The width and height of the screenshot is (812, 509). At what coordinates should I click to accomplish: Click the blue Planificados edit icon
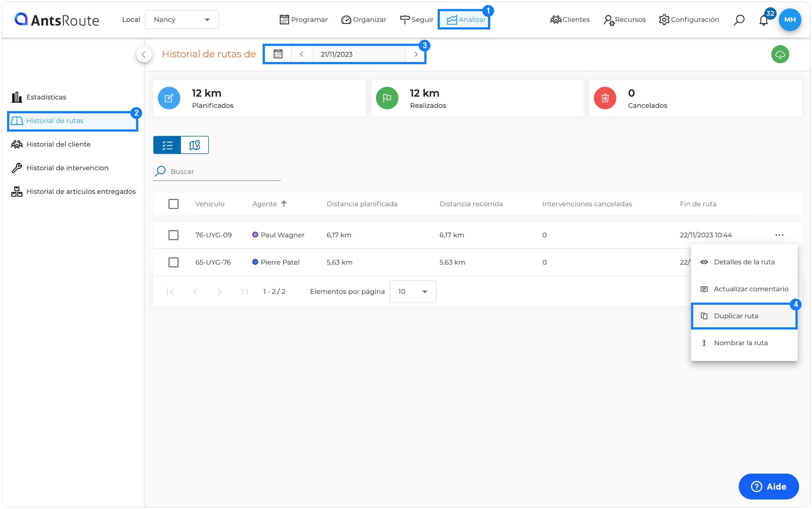169,98
